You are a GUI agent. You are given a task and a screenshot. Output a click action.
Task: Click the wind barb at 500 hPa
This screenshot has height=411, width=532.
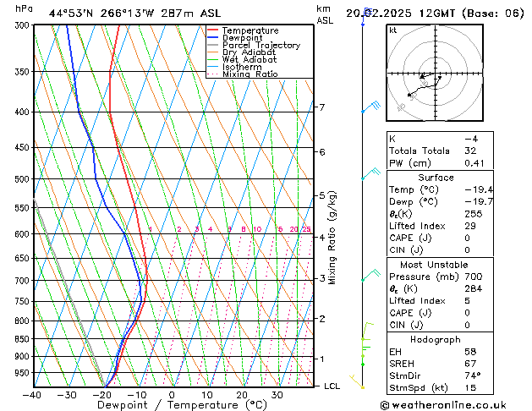(x=371, y=173)
